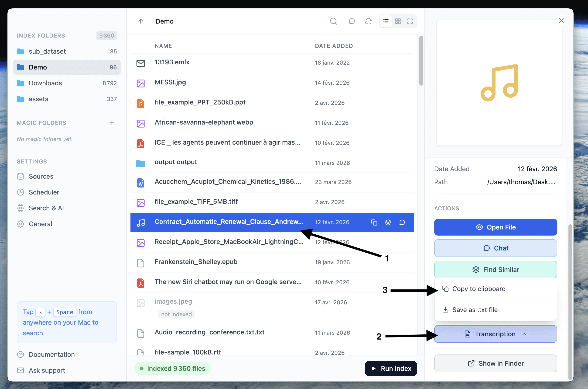Switch to grid view mode
The width and height of the screenshot is (588, 389).
[398, 21]
